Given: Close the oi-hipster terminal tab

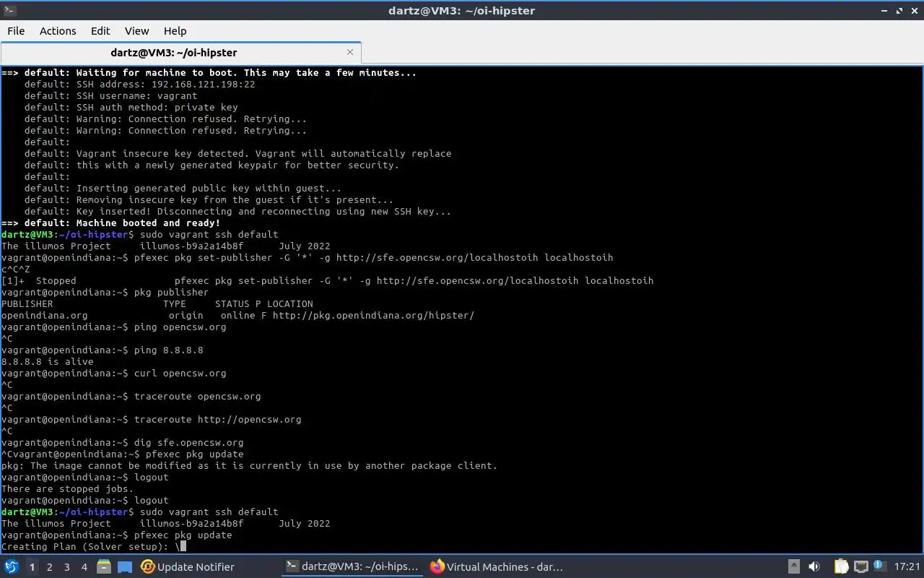Looking at the screenshot, I should 350,52.
